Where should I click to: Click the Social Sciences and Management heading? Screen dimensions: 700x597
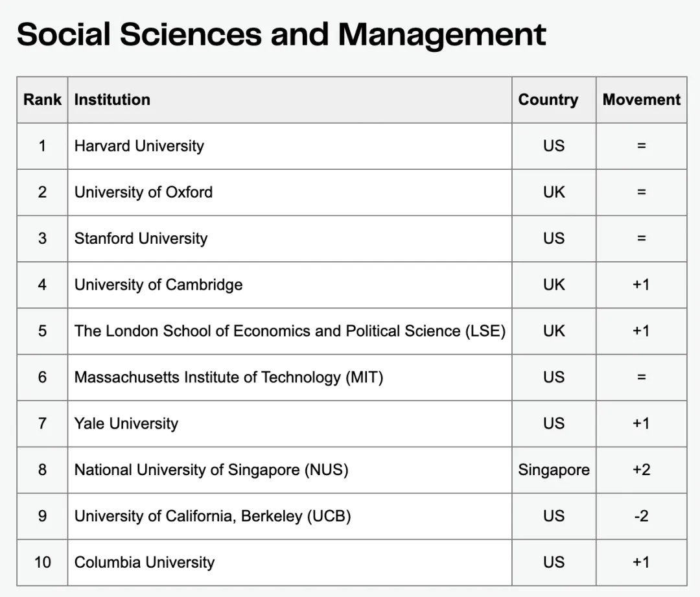click(x=281, y=34)
